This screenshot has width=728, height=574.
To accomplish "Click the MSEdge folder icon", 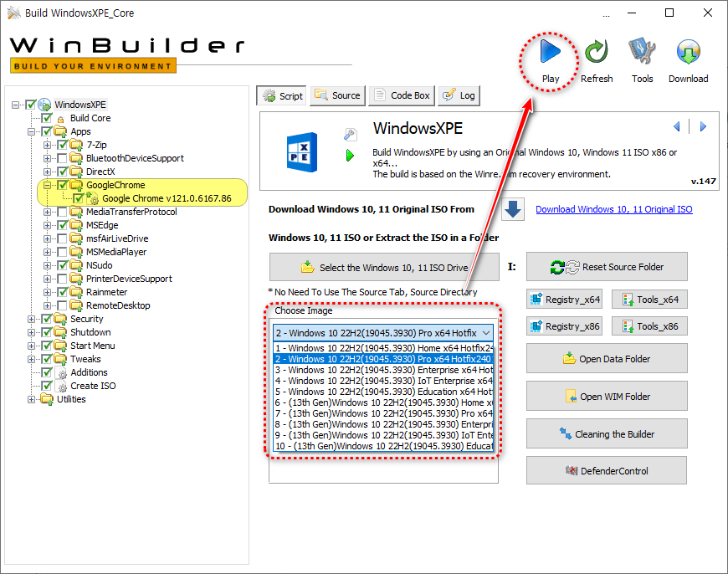I will pyautogui.click(x=76, y=225).
